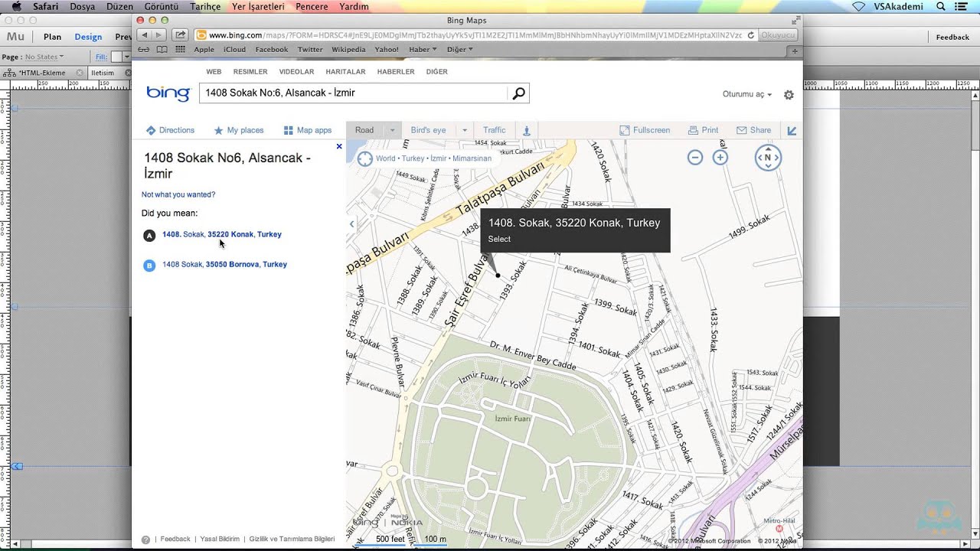
Task: Open the VIDEOLAR tab on Bing
Action: point(296,72)
